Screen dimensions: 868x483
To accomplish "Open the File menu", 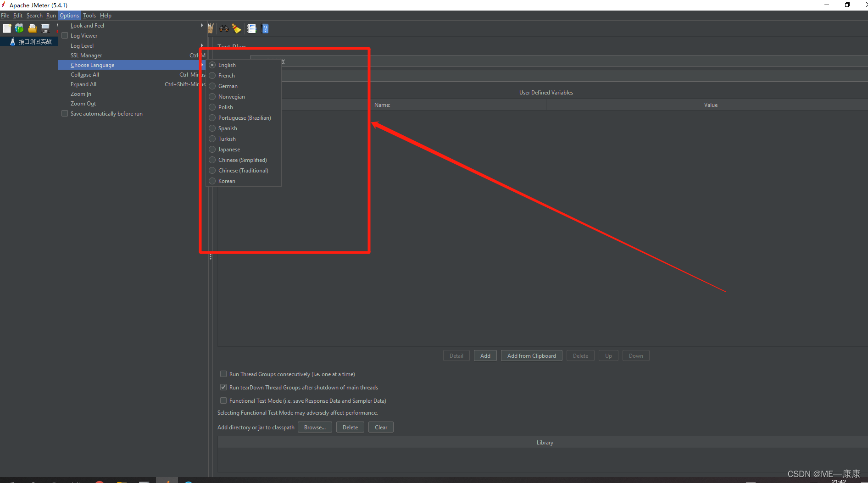I will 5,16.
